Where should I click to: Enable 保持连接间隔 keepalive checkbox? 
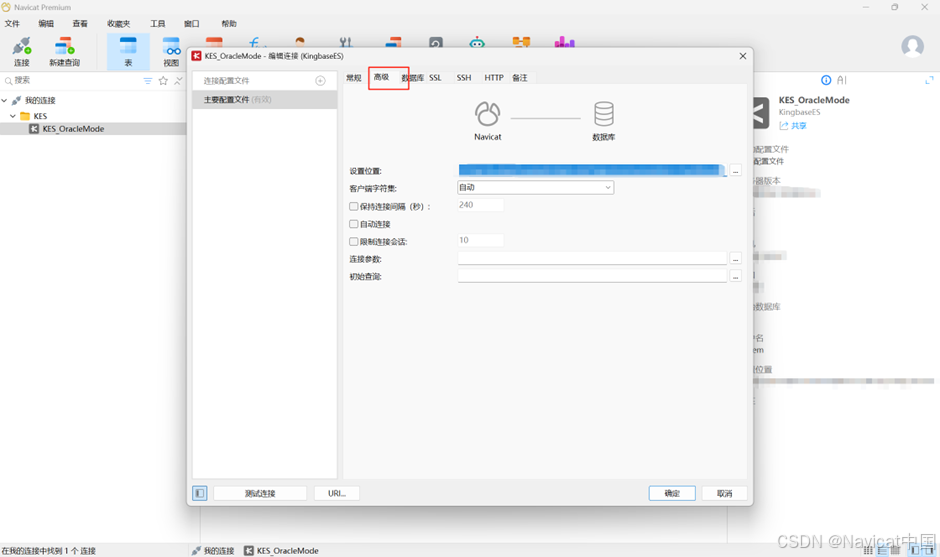pos(354,206)
